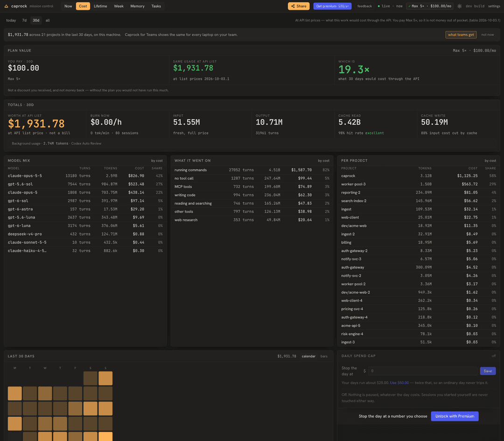Click the caprock triangle logo icon
Image resolution: width=504 pixels, height=441 pixels.
tap(6, 6)
